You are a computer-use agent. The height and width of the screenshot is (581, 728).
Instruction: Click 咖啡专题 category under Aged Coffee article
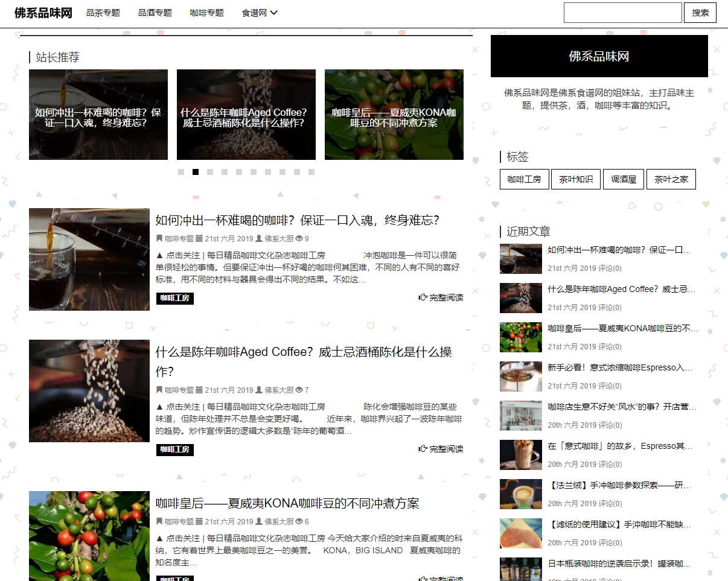(179, 390)
